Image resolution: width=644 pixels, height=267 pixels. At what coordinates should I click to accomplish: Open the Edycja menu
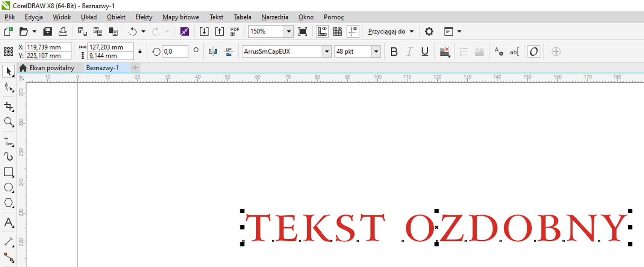pos(34,17)
